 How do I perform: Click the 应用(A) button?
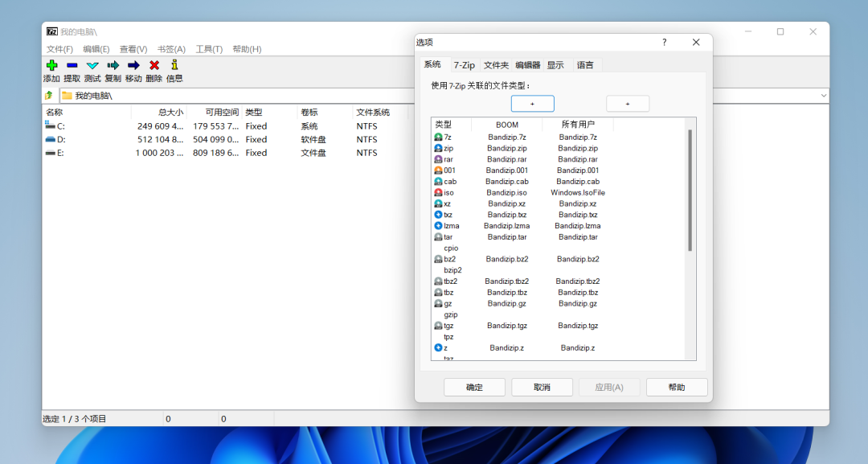[609, 387]
